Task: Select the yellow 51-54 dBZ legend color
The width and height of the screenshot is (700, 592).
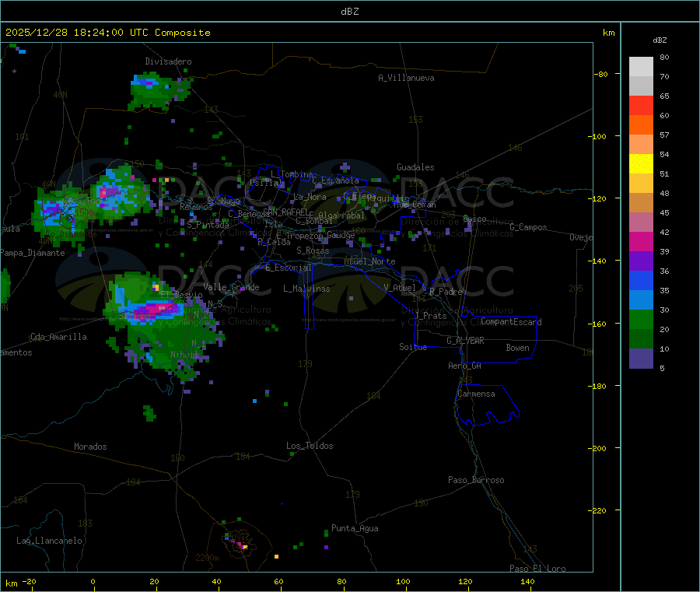Action: (x=641, y=164)
